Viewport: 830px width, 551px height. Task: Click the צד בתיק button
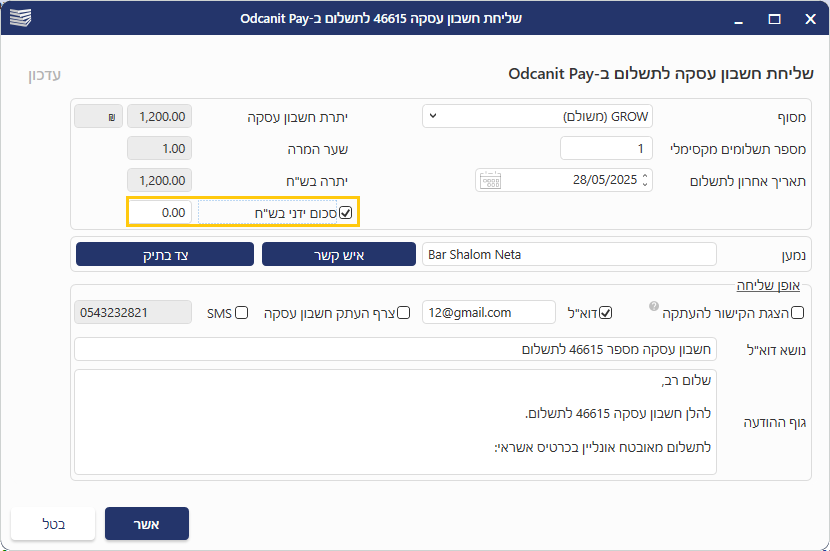coord(162,254)
